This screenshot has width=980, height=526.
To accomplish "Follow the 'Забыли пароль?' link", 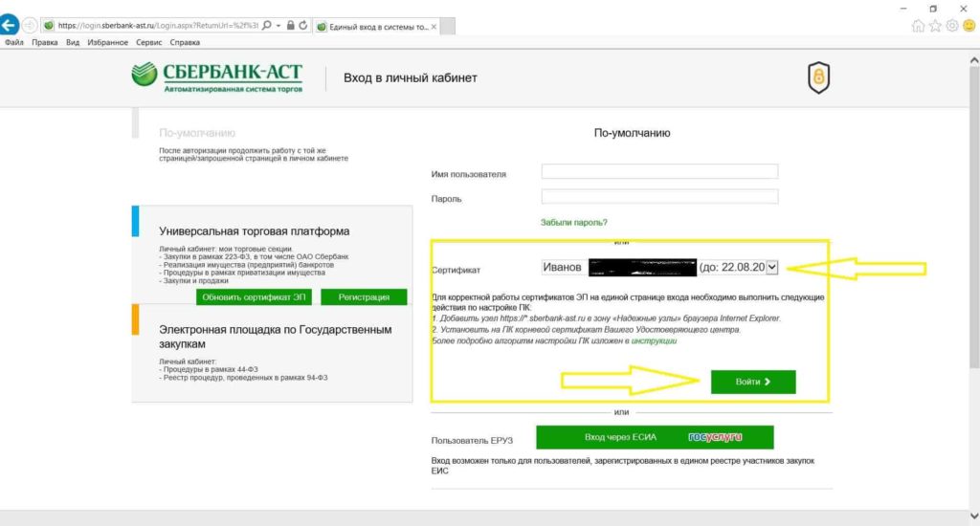I will 574,223.
